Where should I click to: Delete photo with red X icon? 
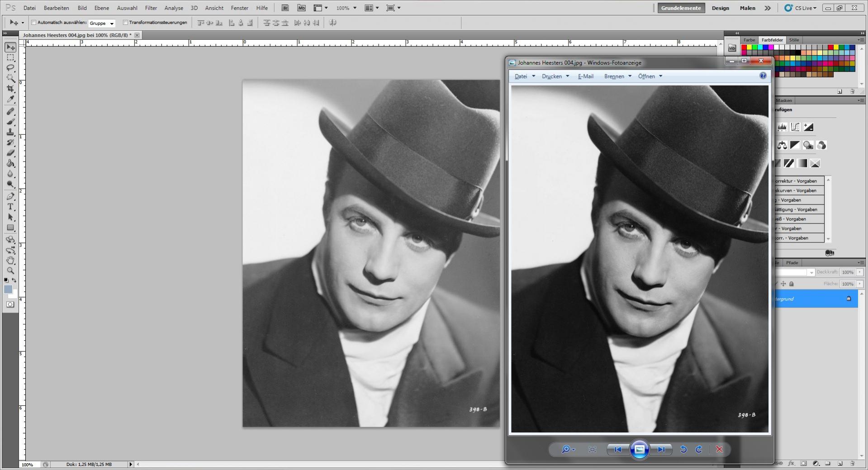point(719,449)
